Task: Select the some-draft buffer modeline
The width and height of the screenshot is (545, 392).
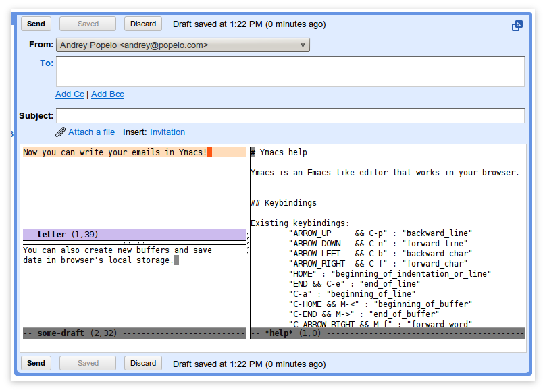Action: (x=133, y=332)
